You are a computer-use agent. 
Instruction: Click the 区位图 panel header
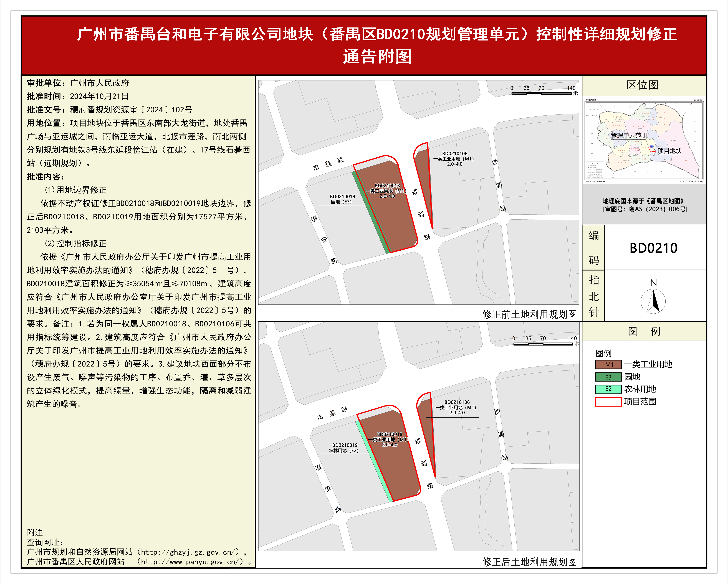click(642, 85)
